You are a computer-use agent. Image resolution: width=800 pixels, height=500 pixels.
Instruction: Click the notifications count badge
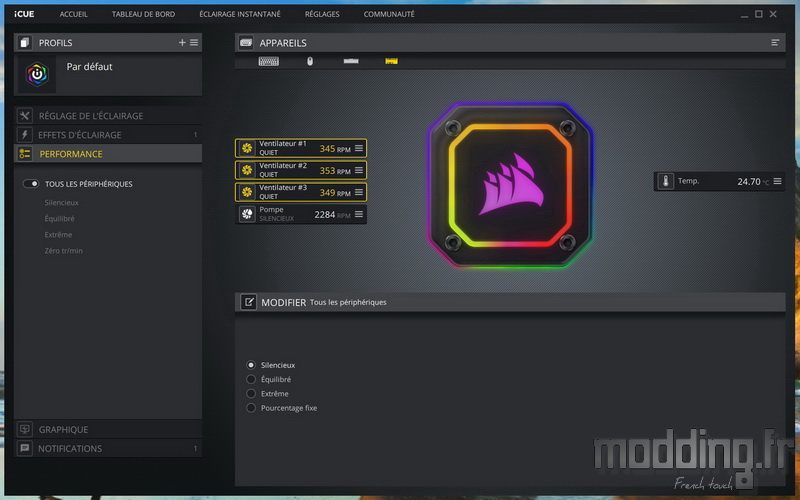pos(195,448)
